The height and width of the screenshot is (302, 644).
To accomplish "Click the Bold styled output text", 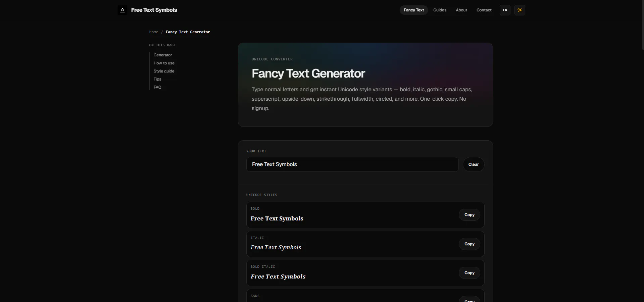I will point(277,218).
